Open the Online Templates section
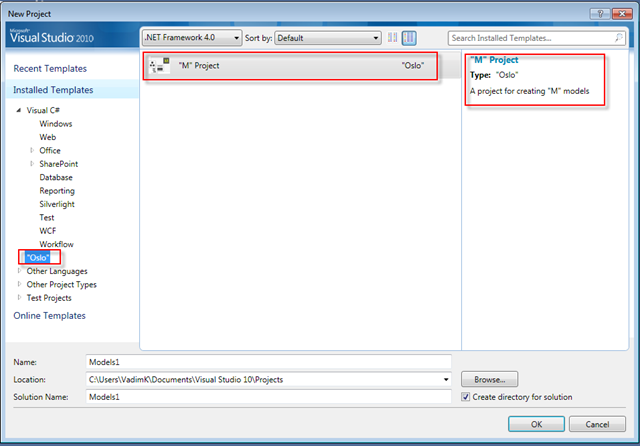Image resolution: width=640 pixels, height=446 pixels. [49, 316]
